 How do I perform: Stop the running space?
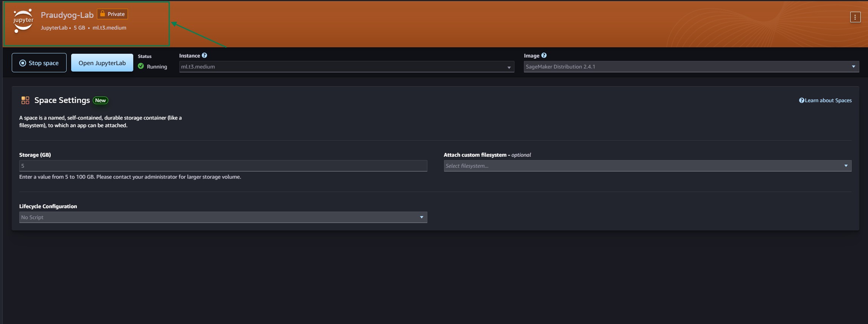[39, 63]
